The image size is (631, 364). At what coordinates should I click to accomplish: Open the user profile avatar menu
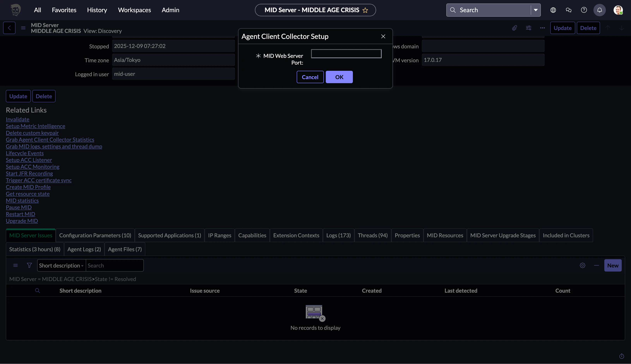[618, 10]
